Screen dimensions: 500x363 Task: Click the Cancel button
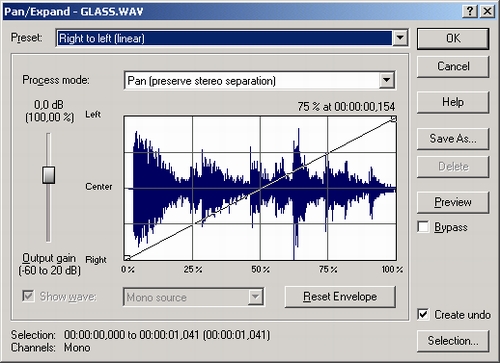tap(453, 66)
